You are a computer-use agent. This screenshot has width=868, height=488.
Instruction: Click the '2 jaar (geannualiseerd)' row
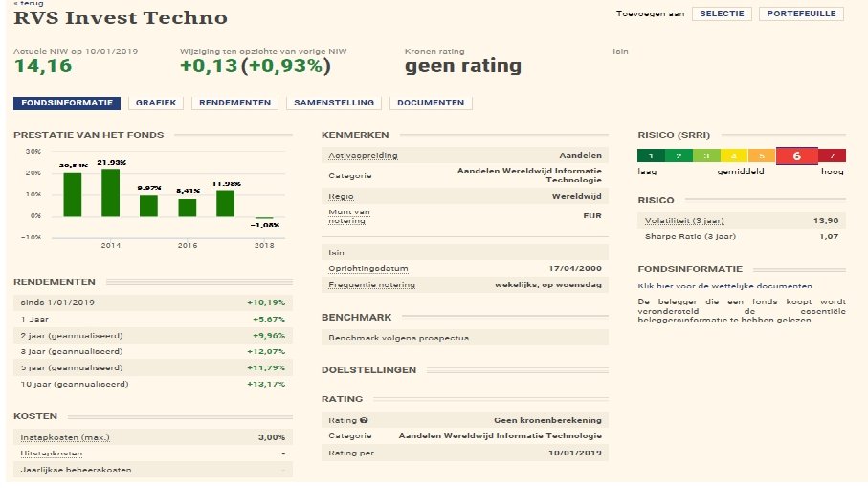[x=153, y=335]
